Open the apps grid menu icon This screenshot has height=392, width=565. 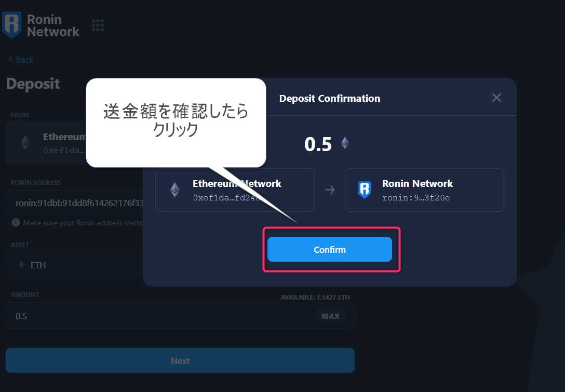point(98,25)
